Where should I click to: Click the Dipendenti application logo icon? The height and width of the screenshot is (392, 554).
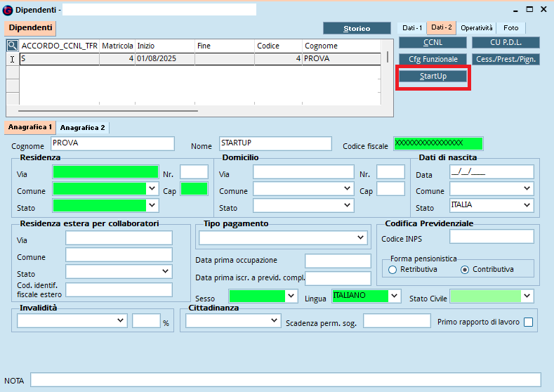[x=8, y=11]
